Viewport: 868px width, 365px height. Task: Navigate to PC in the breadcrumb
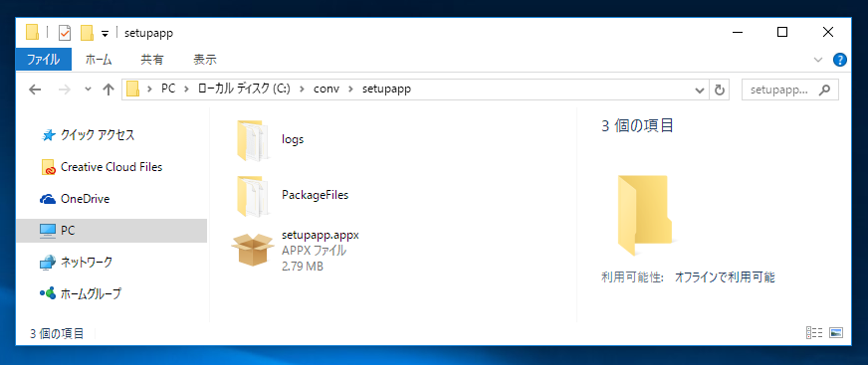tap(168, 90)
